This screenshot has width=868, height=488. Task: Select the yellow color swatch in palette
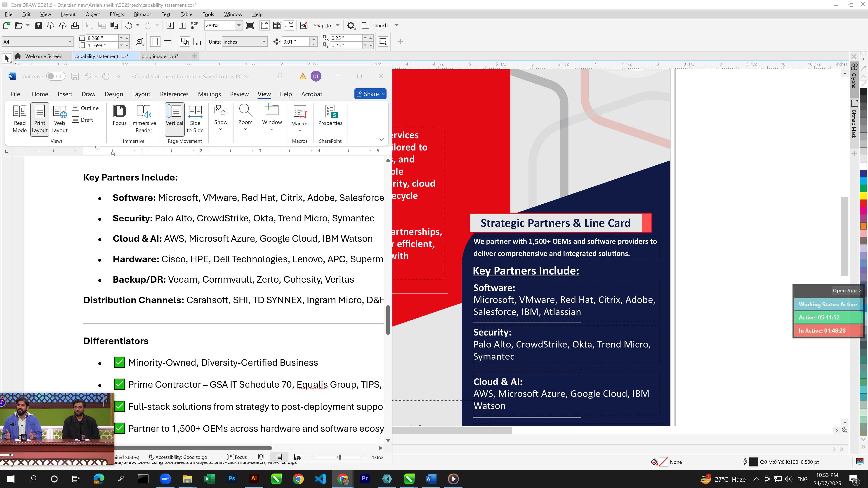point(864,196)
